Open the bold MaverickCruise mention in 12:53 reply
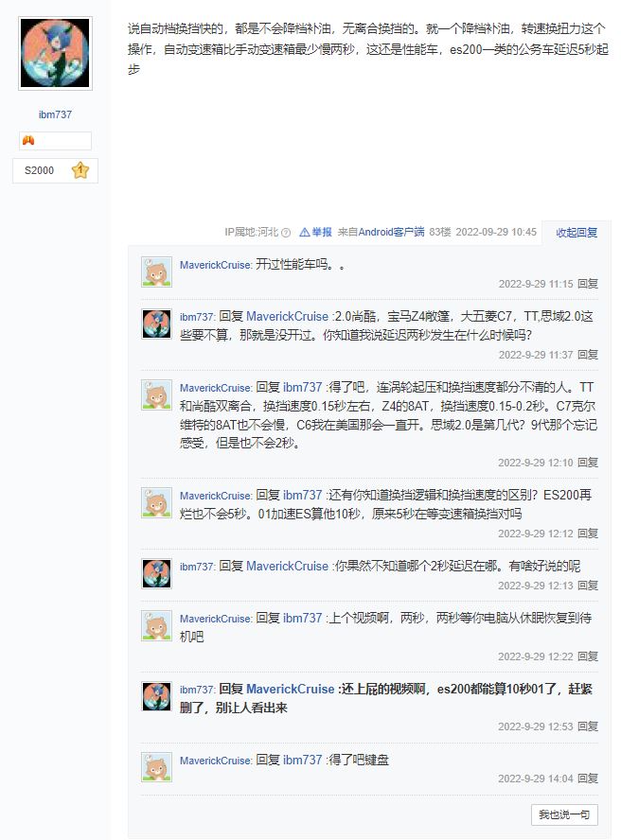This screenshot has width=621, height=840. click(290, 689)
